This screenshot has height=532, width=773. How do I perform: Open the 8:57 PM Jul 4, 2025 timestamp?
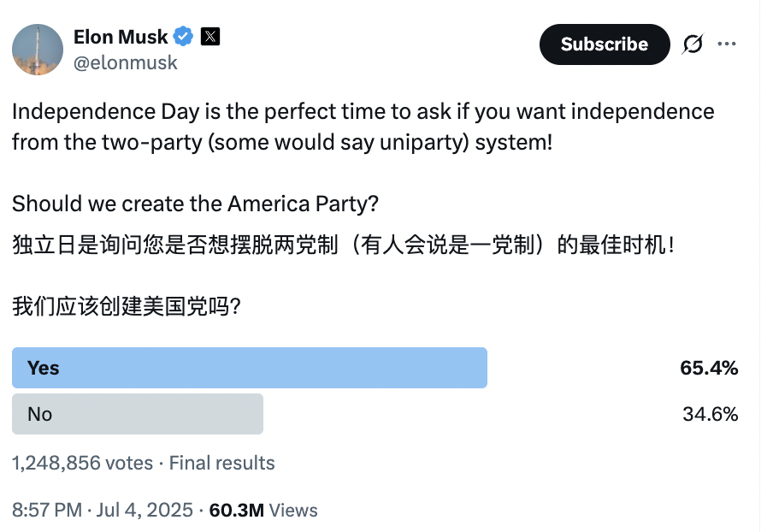[103, 511]
